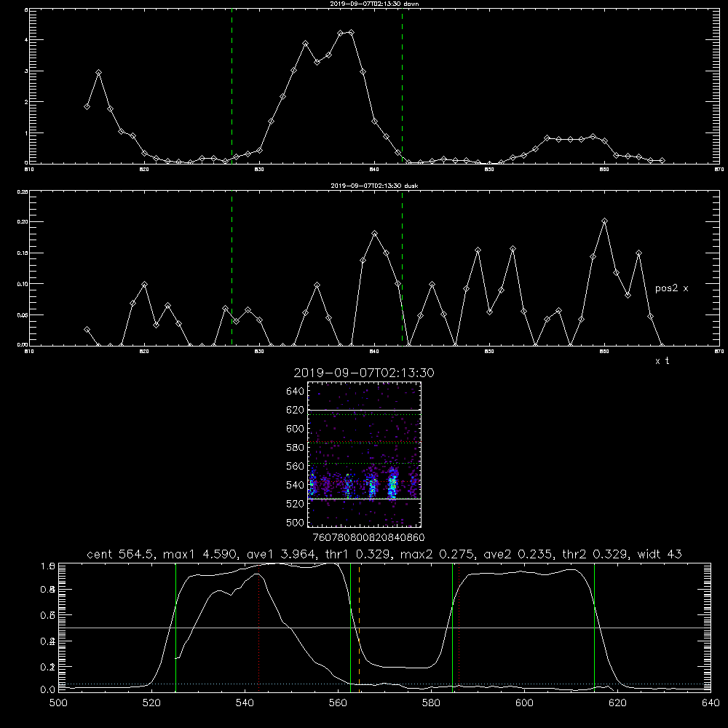The image size is (728, 728).
Task: Click the '560' x-axis label of bottom plot
Action: 338,703
